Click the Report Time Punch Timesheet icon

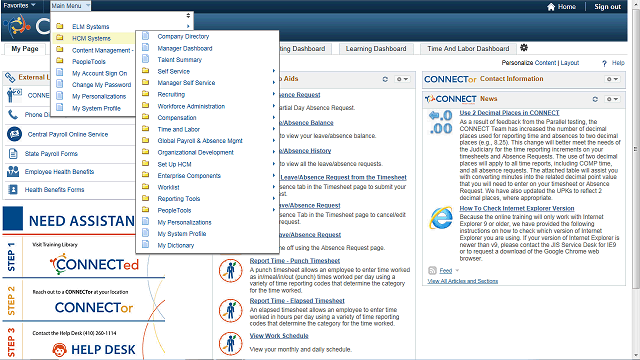pos(231,270)
